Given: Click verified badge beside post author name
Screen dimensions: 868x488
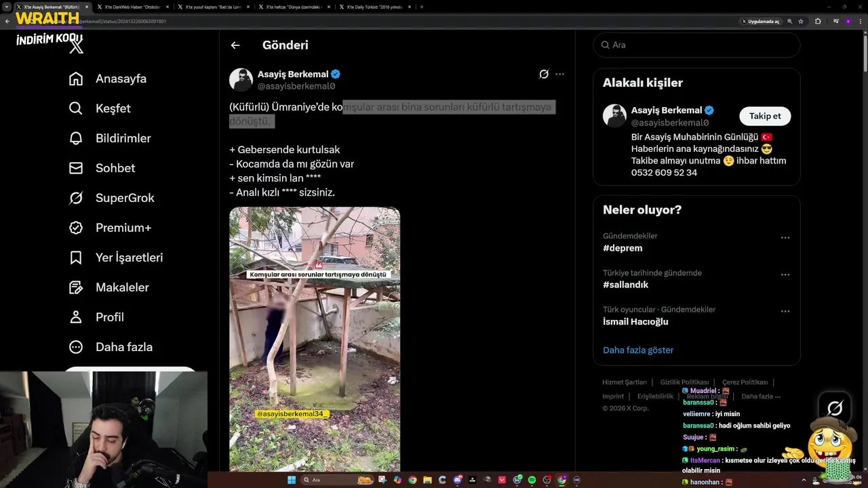Looking at the screenshot, I should click(336, 74).
